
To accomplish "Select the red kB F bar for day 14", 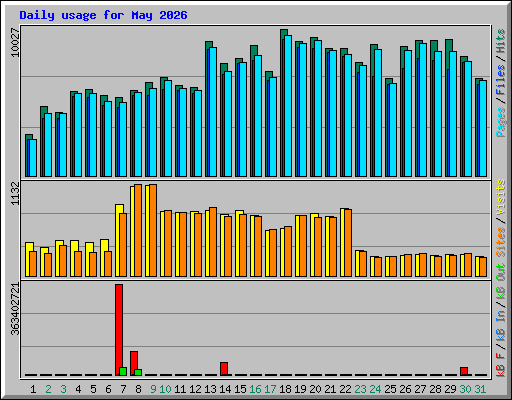I will [x=224, y=369].
